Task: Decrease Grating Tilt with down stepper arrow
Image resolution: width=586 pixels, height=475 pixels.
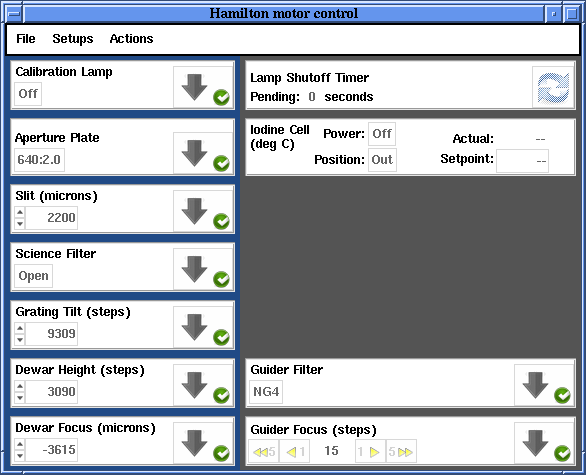Action: tap(20, 339)
